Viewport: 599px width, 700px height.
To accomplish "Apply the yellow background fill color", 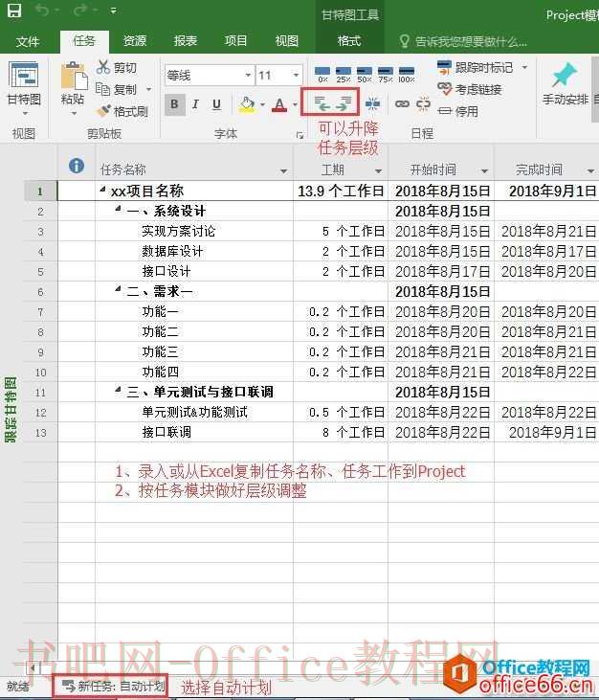I will tap(247, 105).
